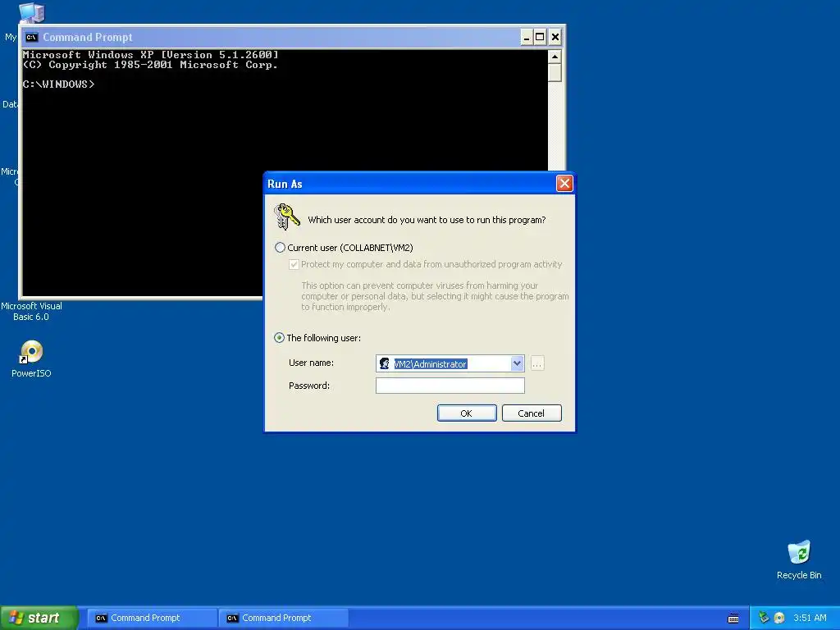Minimize the Command Prompt window

click(526, 37)
